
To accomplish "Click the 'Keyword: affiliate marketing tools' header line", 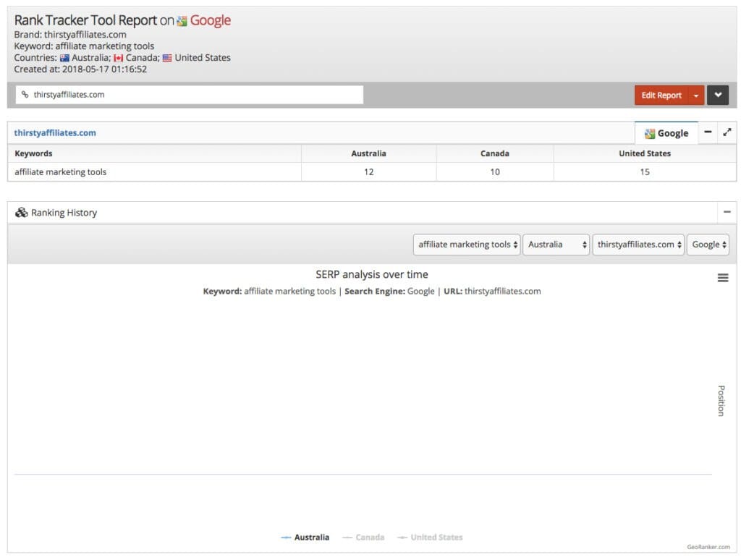I will [84, 46].
